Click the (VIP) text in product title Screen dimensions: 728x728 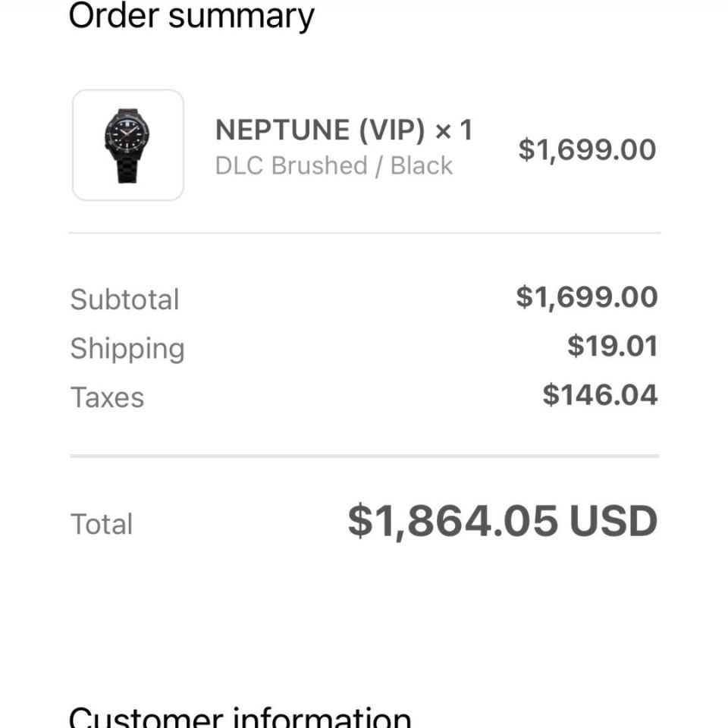(x=391, y=130)
